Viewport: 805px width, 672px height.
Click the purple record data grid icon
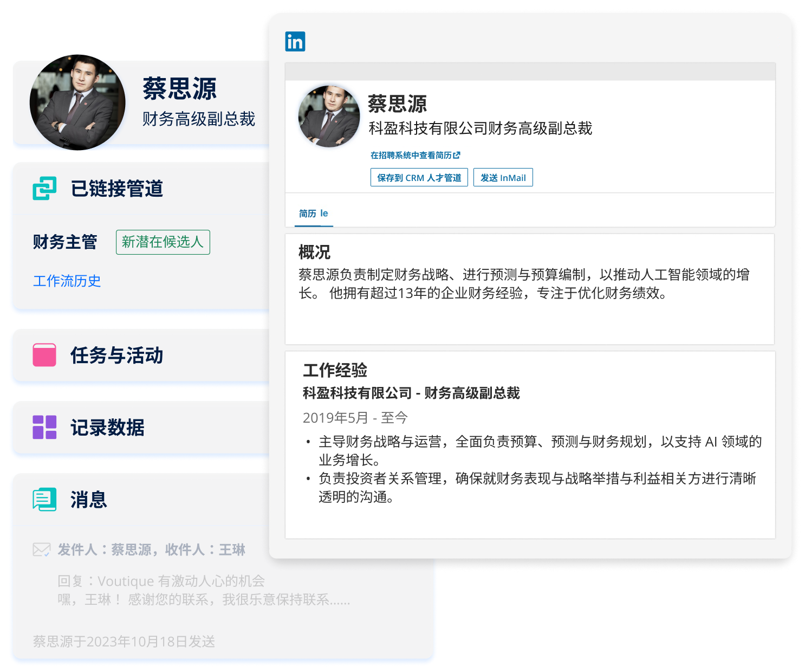44,427
